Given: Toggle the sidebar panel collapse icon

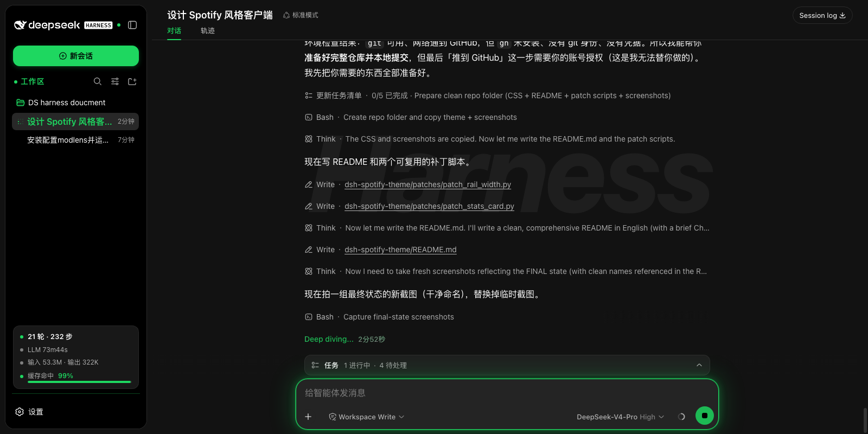Looking at the screenshot, I should click(132, 25).
